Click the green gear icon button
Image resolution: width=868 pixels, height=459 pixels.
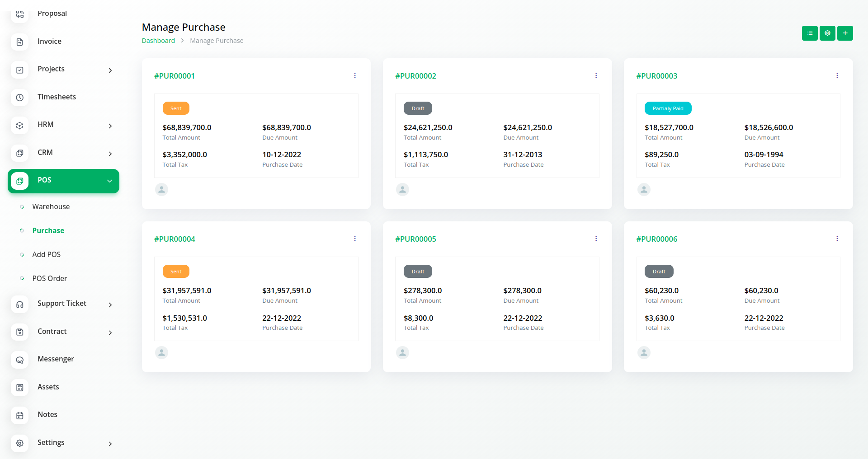827,33
